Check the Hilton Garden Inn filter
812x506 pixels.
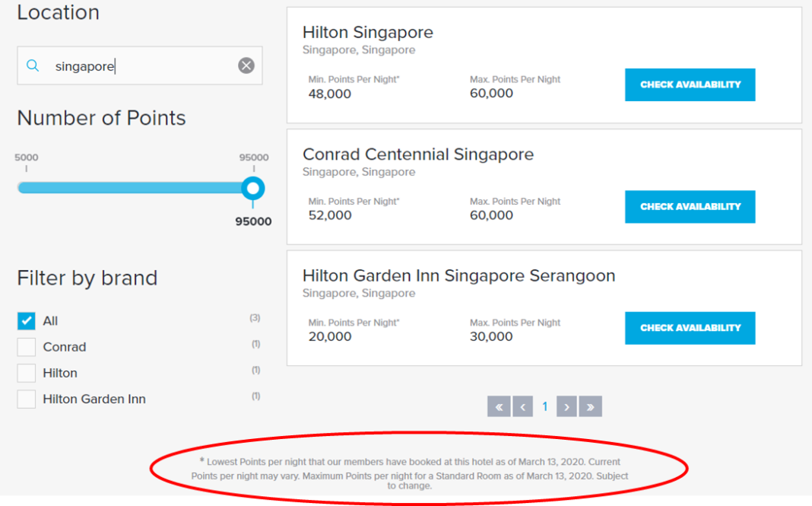point(26,399)
